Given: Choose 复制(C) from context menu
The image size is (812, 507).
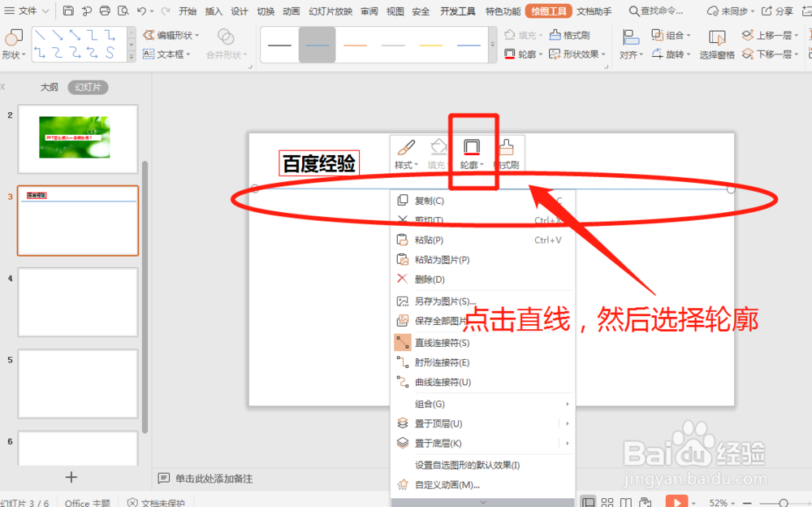Looking at the screenshot, I should (482, 201).
